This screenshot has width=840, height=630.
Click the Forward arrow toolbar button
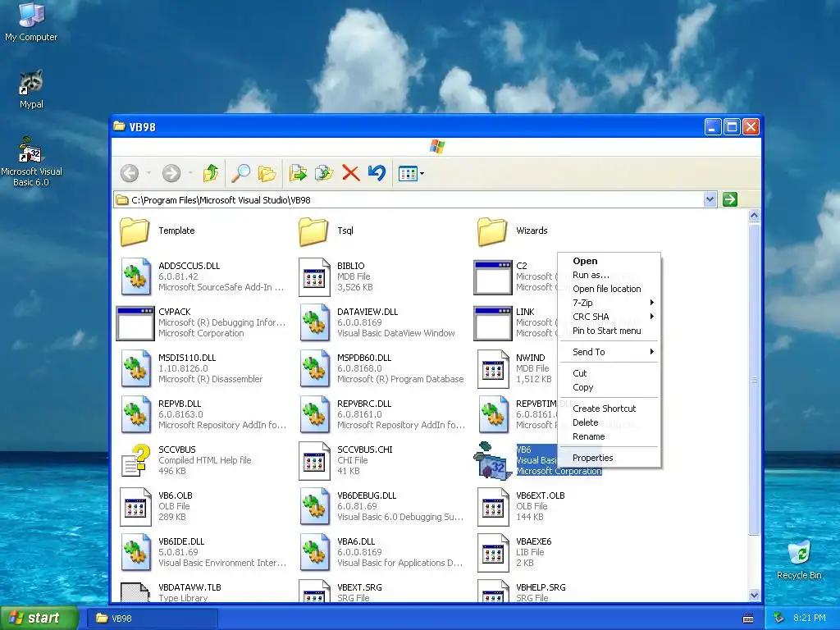click(x=171, y=173)
